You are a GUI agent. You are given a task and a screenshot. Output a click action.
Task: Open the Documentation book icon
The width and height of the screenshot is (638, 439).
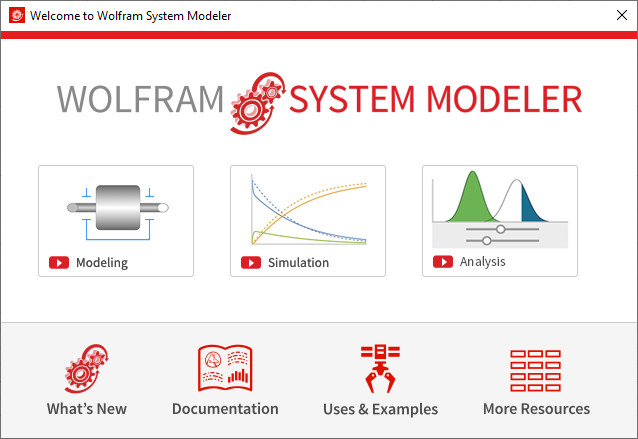click(225, 369)
